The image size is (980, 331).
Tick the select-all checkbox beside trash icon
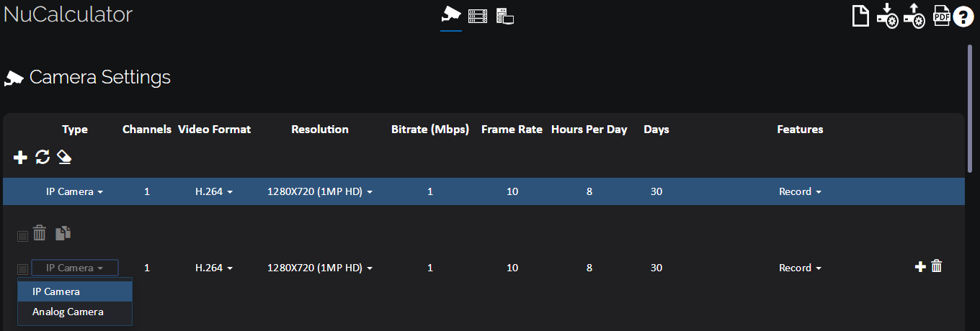point(23,236)
